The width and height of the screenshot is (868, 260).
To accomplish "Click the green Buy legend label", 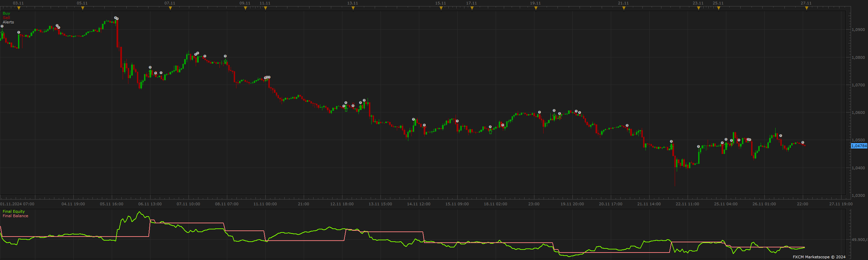I will click(x=6, y=13).
